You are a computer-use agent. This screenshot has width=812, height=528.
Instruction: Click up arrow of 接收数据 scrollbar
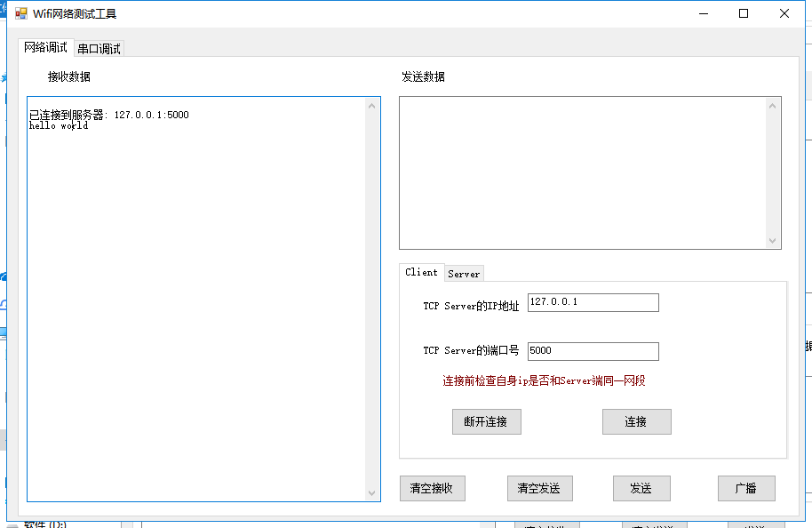coord(372,106)
